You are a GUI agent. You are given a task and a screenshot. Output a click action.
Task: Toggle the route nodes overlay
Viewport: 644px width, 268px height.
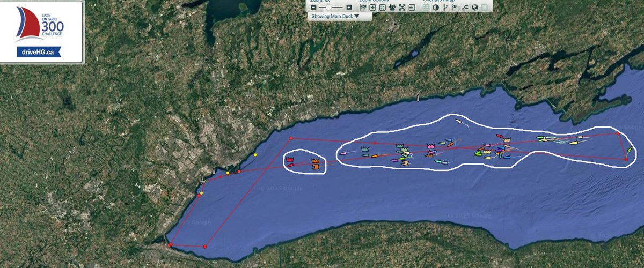(465, 8)
